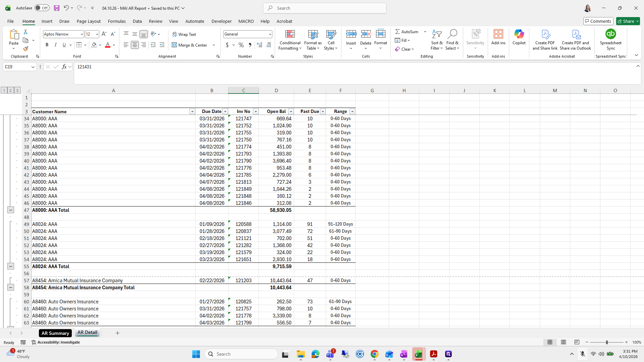
Task: Select the Merge & Center button
Action: coord(190,45)
